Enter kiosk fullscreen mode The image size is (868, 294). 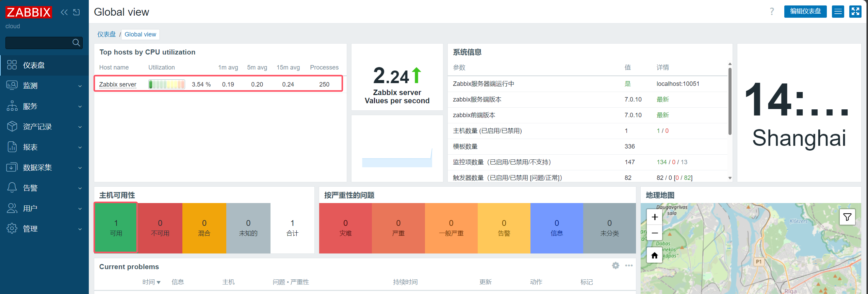click(855, 12)
